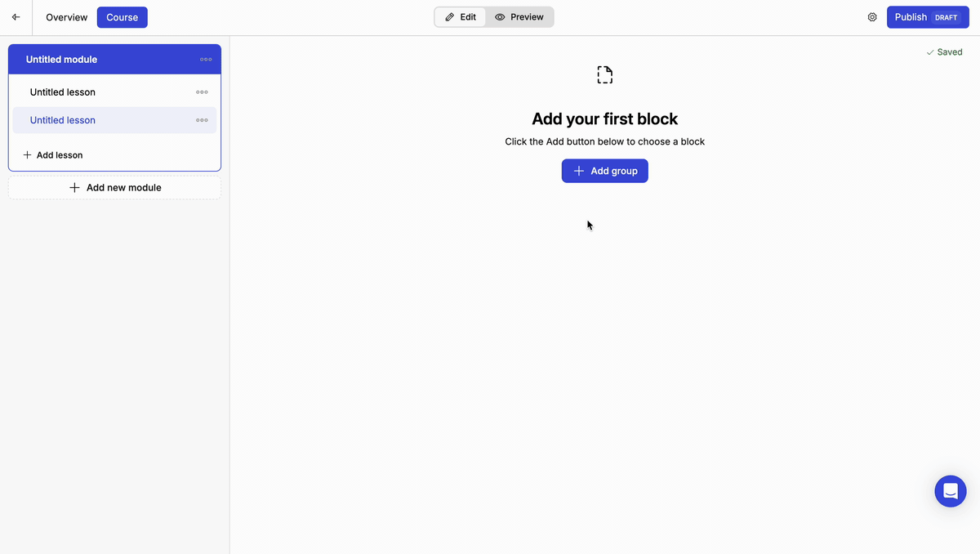Open Untitled module options menu
The height and width of the screenshot is (554, 980).
click(x=206, y=60)
